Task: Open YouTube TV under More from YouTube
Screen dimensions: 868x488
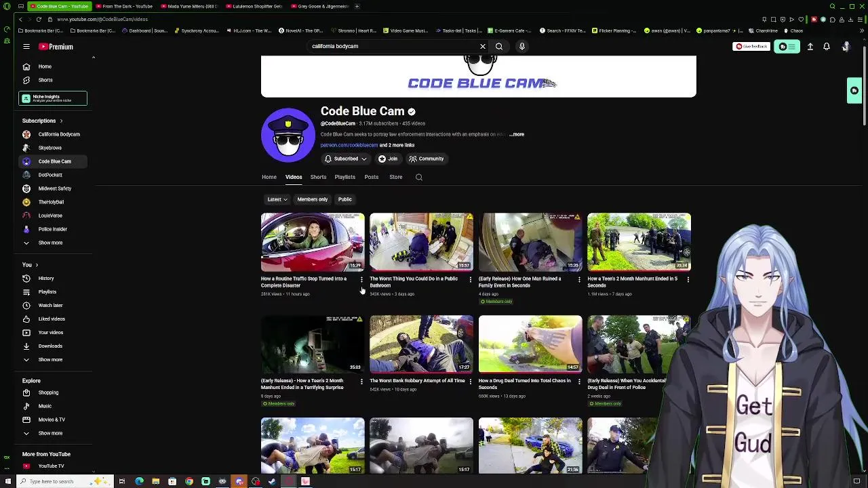Action: tap(53, 466)
